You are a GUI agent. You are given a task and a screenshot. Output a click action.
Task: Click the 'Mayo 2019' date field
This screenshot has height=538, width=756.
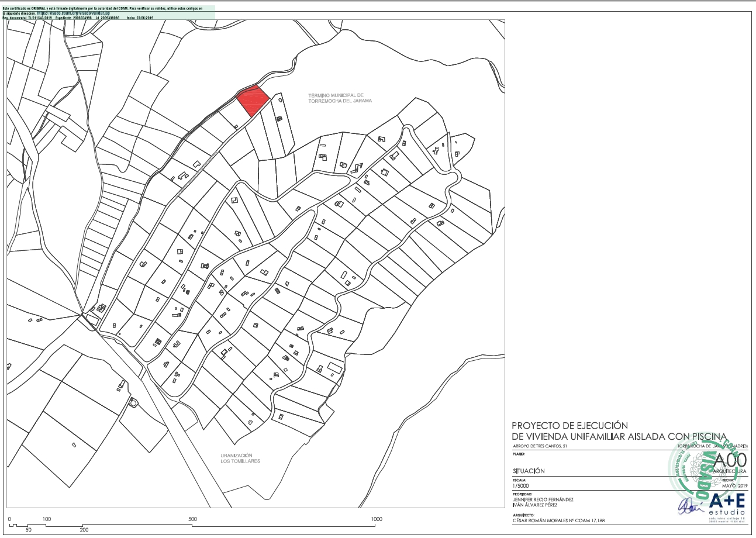735,485
